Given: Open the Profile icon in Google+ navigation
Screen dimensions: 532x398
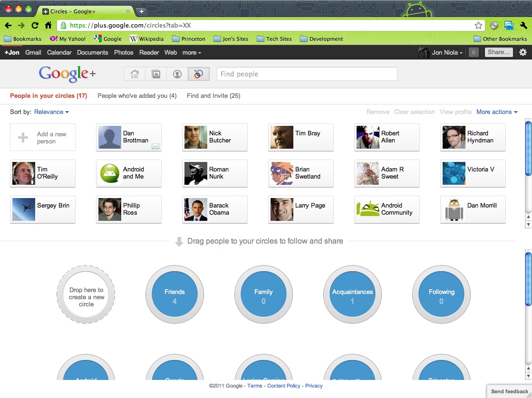Looking at the screenshot, I should pos(177,74).
